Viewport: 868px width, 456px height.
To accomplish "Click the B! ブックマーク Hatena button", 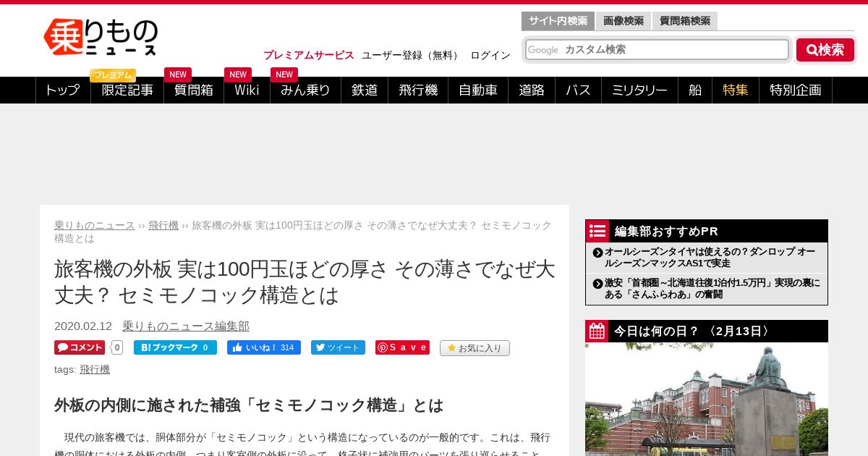I will pos(175,347).
